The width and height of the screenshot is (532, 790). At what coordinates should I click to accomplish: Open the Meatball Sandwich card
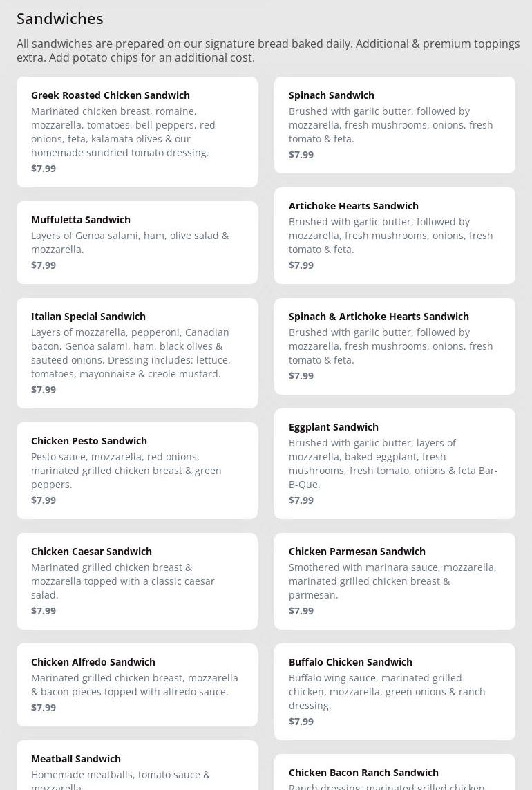(137, 765)
